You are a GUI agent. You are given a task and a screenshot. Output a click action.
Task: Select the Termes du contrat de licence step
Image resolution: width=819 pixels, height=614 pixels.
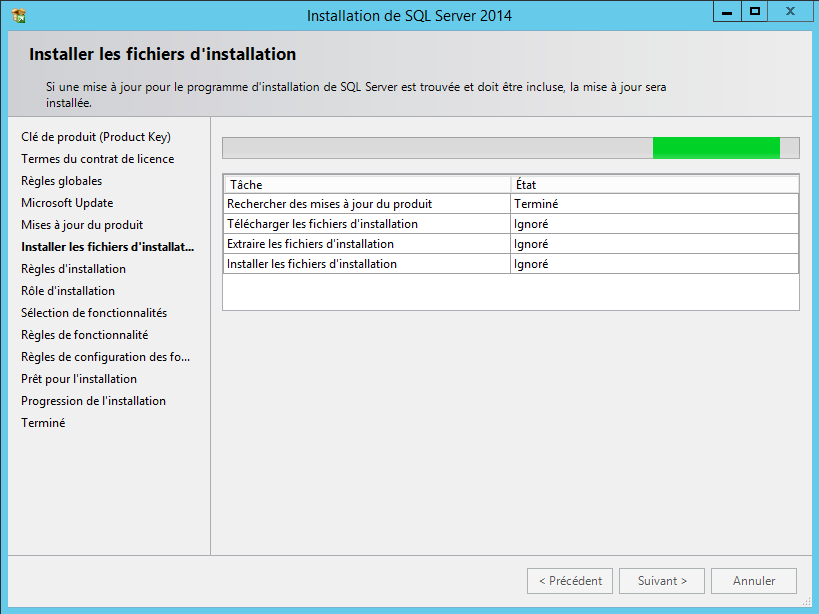(x=98, y=159)
